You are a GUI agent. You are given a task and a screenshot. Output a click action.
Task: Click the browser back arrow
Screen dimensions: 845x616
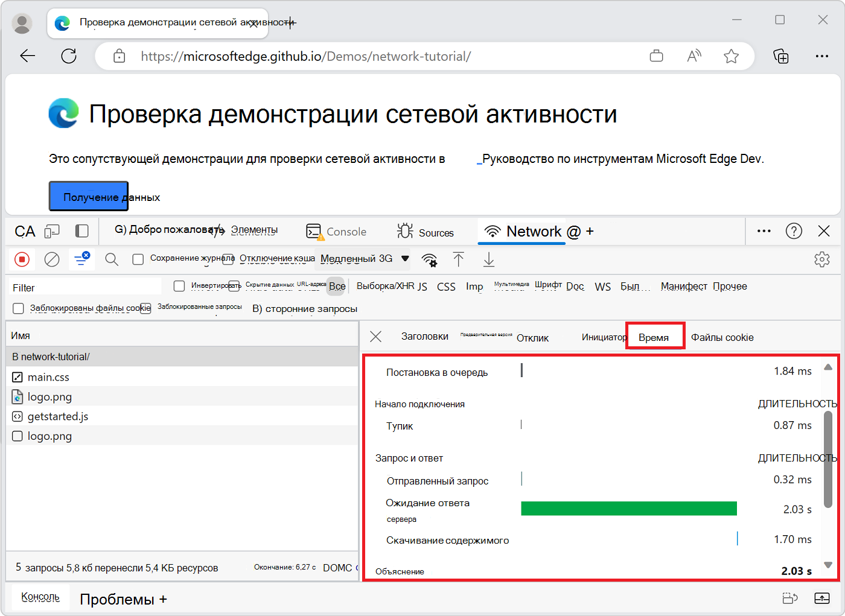point(28,56)
